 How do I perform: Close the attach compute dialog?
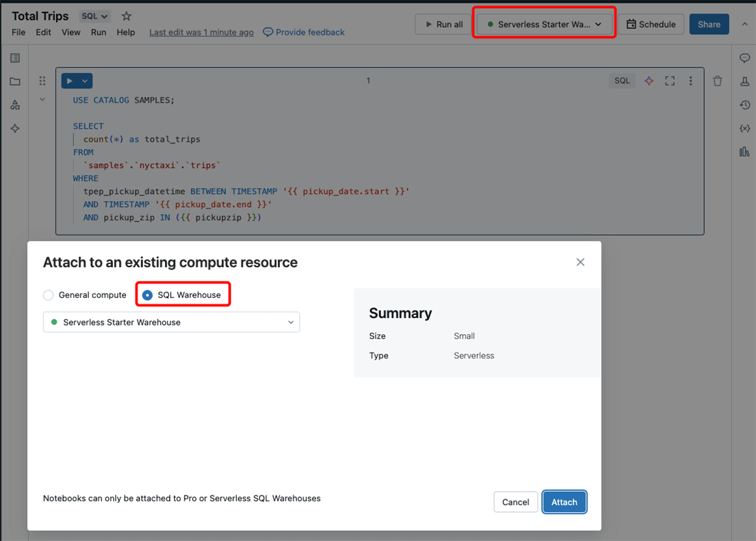tap(580, 262)
